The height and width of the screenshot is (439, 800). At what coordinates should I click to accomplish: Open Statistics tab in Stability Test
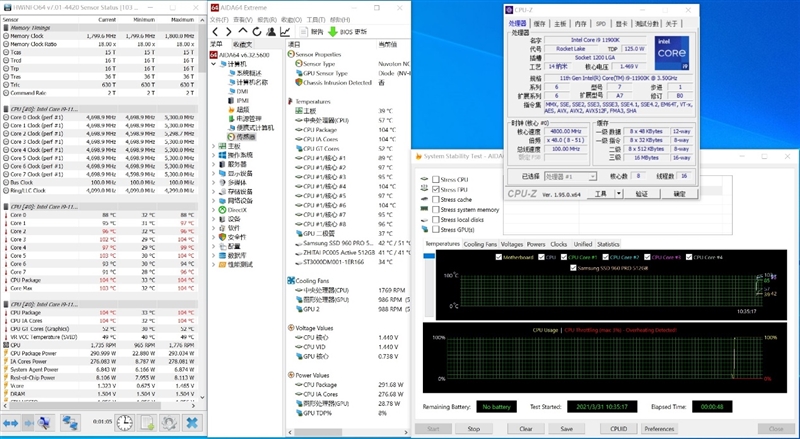[608, 244]
